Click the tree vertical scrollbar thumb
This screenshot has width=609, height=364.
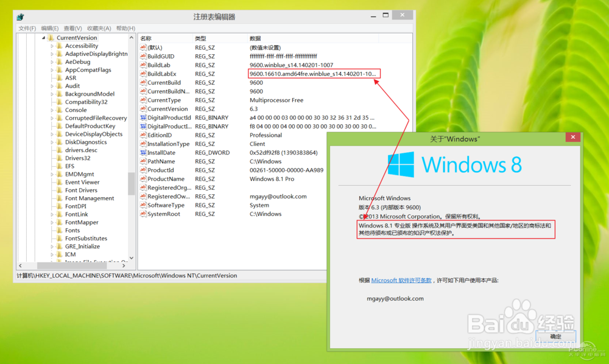132,184
